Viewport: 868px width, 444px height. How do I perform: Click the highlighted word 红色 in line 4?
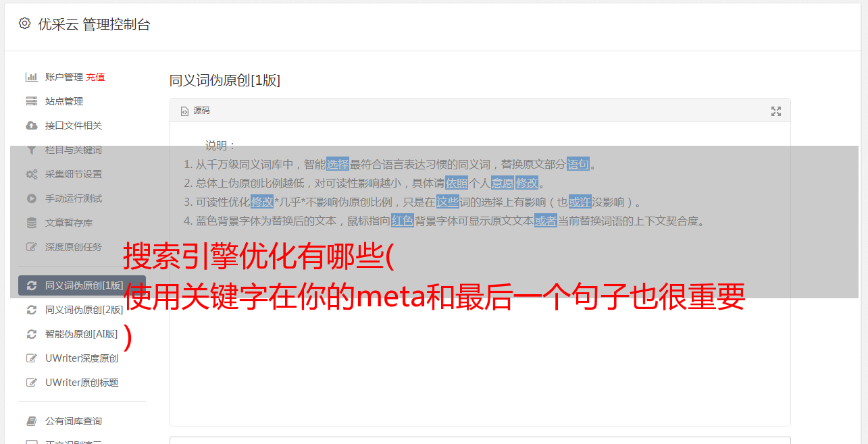coord(403,221)
